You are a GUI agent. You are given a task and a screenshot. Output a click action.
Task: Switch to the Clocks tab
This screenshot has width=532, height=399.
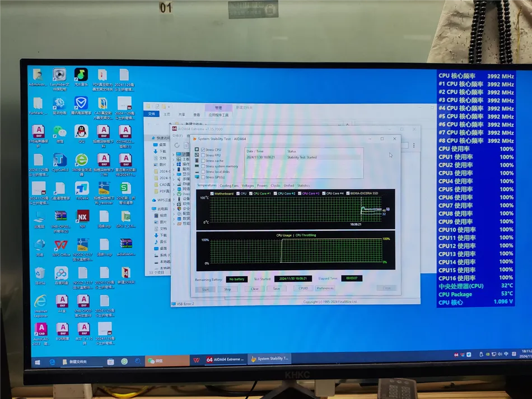click(x=276, y=185)
